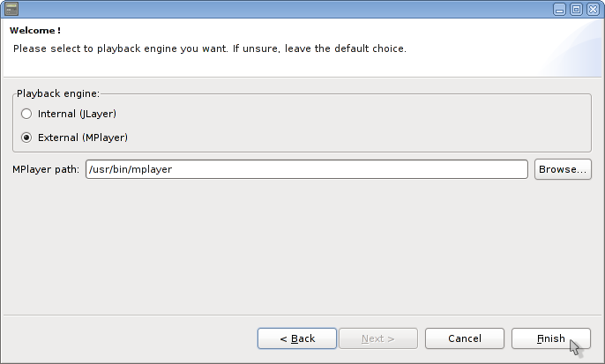Focus the MPlayer path text field
This screenshot has height=364, width=605.
pyautogui.click(x=306, y=168)
